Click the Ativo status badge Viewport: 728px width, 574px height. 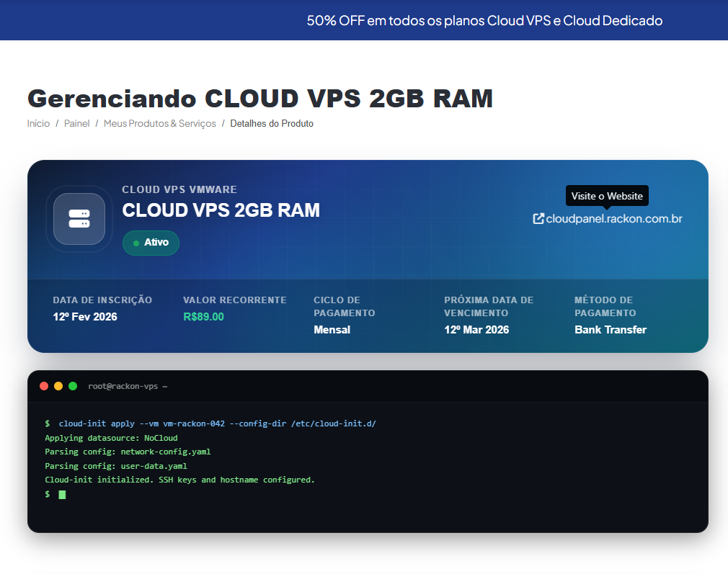point(151,243)
